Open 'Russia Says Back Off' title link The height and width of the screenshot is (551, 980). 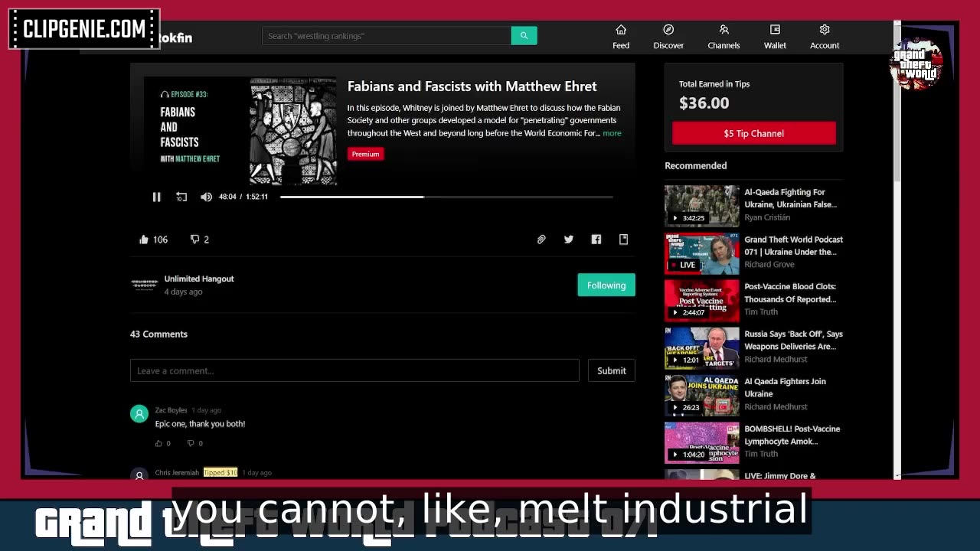[793, 341]
